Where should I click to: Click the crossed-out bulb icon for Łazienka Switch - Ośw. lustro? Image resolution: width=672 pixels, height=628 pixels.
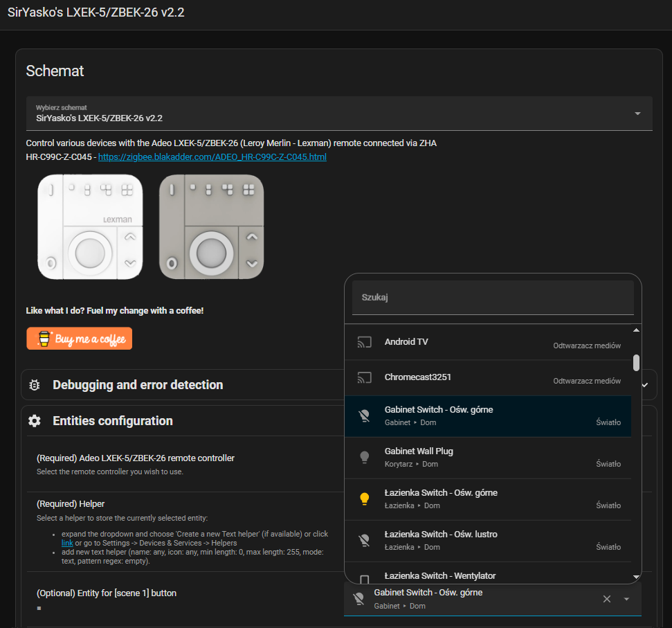point(364,540)
